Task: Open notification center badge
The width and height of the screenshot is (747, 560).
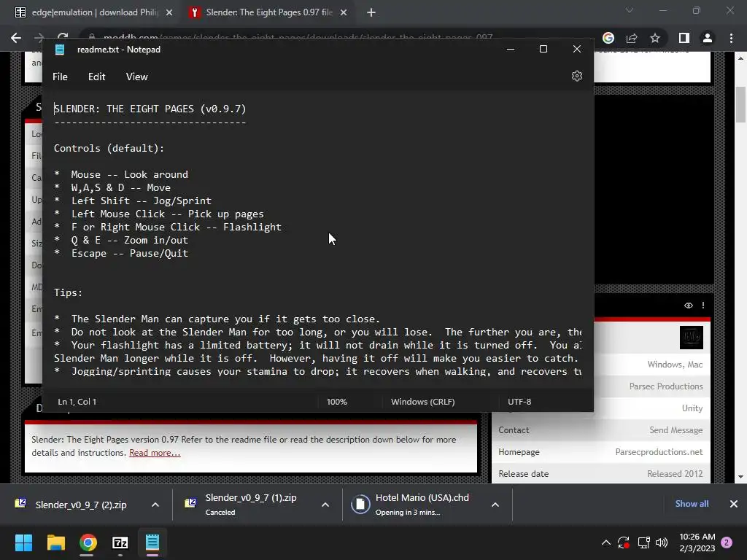Action: coord(727,542)
